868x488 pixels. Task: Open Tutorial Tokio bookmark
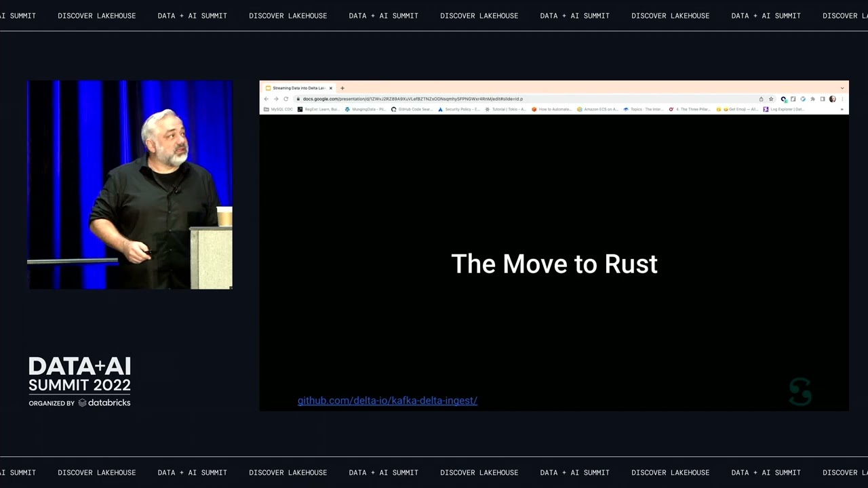pyautogui.click(x=506, y=109)
